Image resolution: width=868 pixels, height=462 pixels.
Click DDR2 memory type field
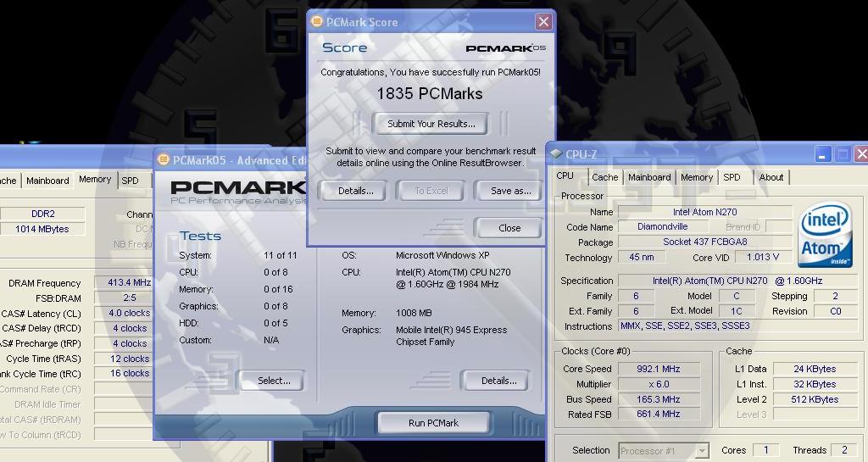(42, 214)
